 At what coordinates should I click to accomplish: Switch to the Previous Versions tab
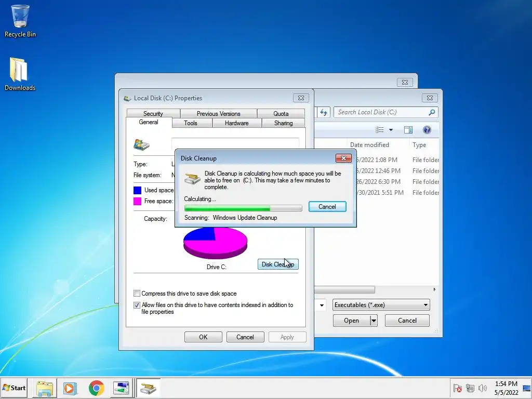[219, 114]
